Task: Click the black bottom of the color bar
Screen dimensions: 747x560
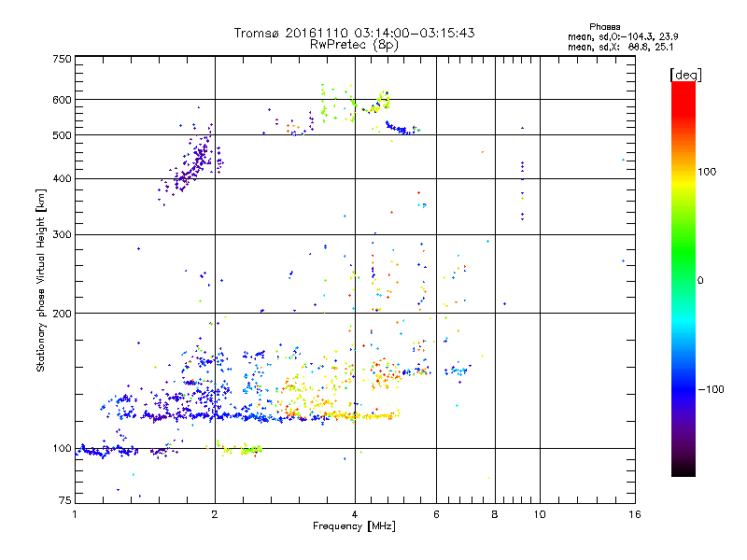Action: click(x=684, y=469)
